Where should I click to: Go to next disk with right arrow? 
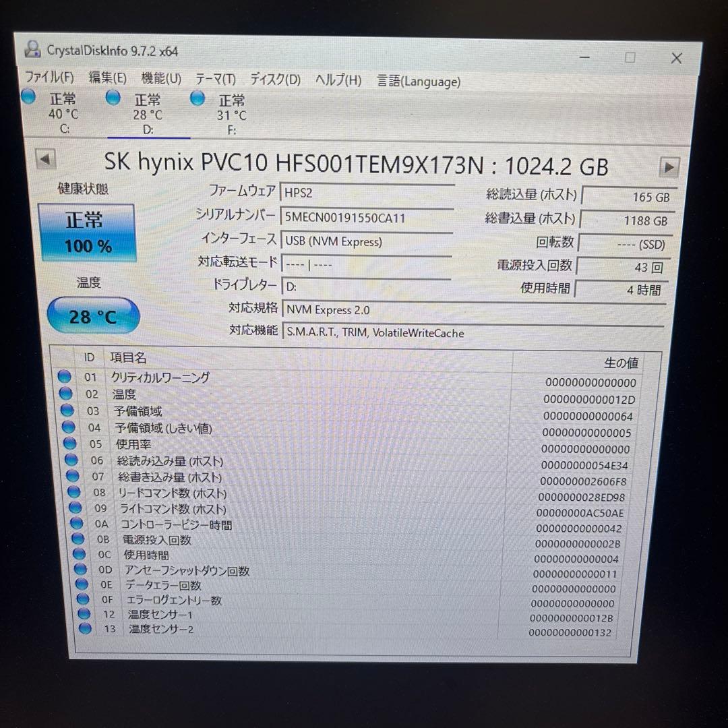(669, 167)
